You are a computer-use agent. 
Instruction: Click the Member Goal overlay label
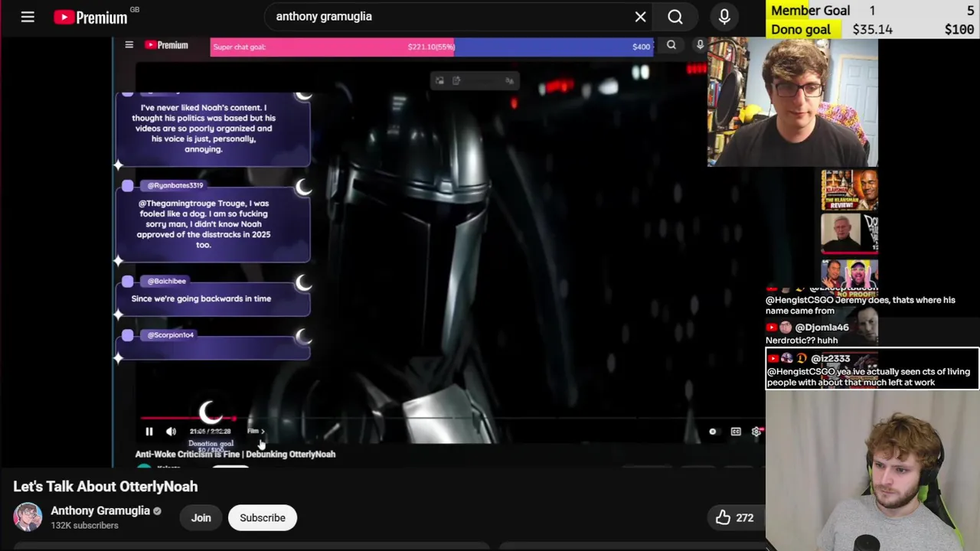(810, 10)
